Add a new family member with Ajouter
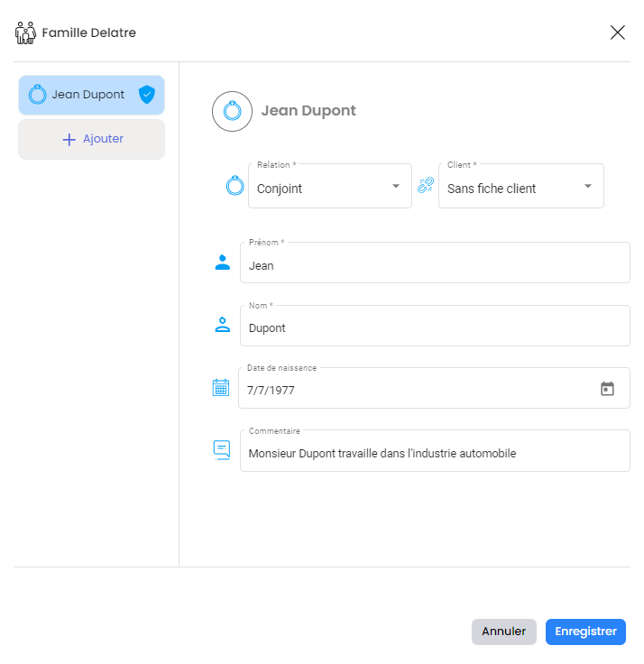The height and width of the screenshot is (664, 644). pyautogui.click(x=91, y=139)
